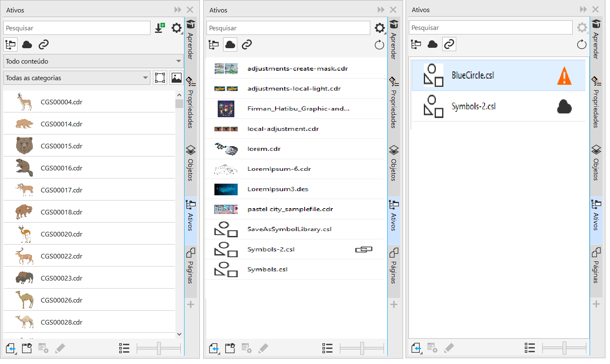
Task: Toggle the vector graphics filter button
Action: click(x=160, y=78)
